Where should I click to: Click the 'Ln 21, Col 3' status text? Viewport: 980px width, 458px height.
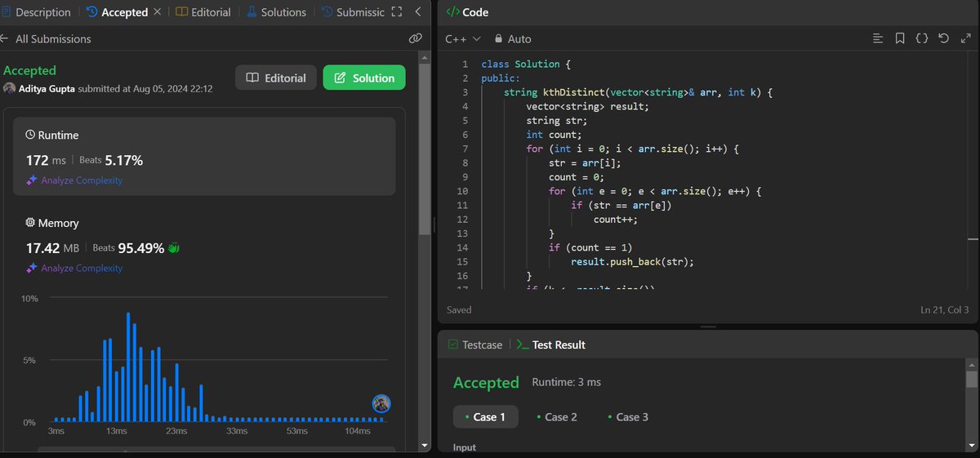944,310
